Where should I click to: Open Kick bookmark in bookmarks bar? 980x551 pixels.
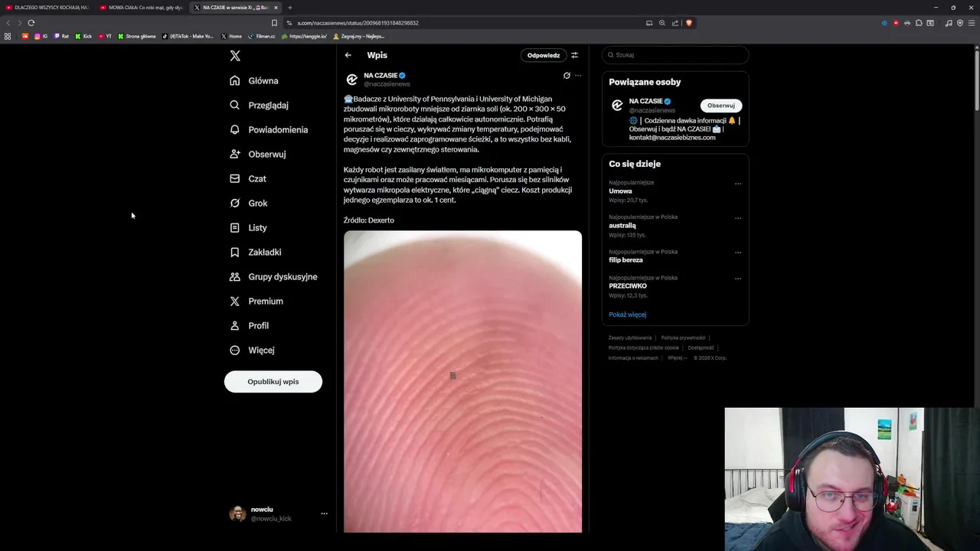coord(83,36)
